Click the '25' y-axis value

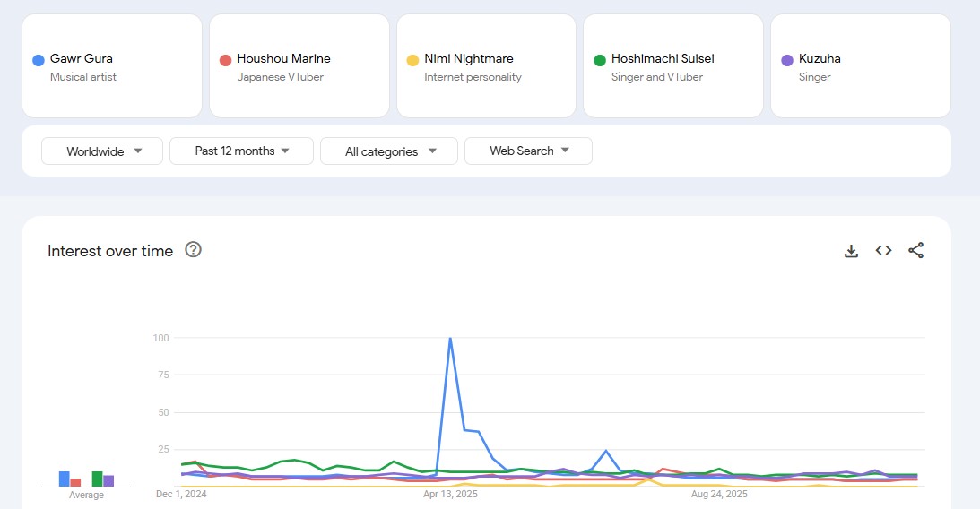click(163, 449)
